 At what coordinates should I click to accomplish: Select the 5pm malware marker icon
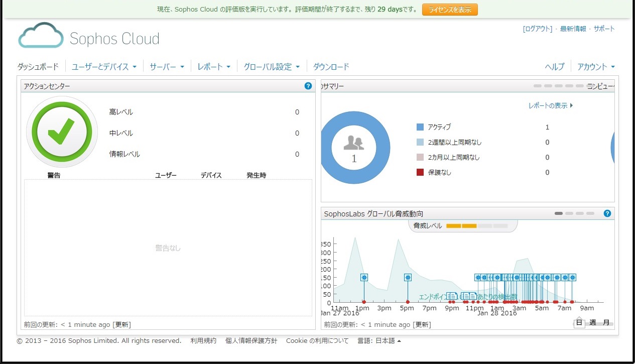click(x=408, y=277)
